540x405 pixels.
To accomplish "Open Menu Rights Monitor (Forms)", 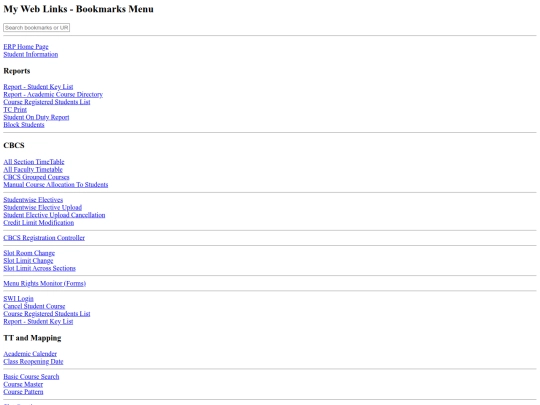I will pyautogui.click(x=44, y=283).
